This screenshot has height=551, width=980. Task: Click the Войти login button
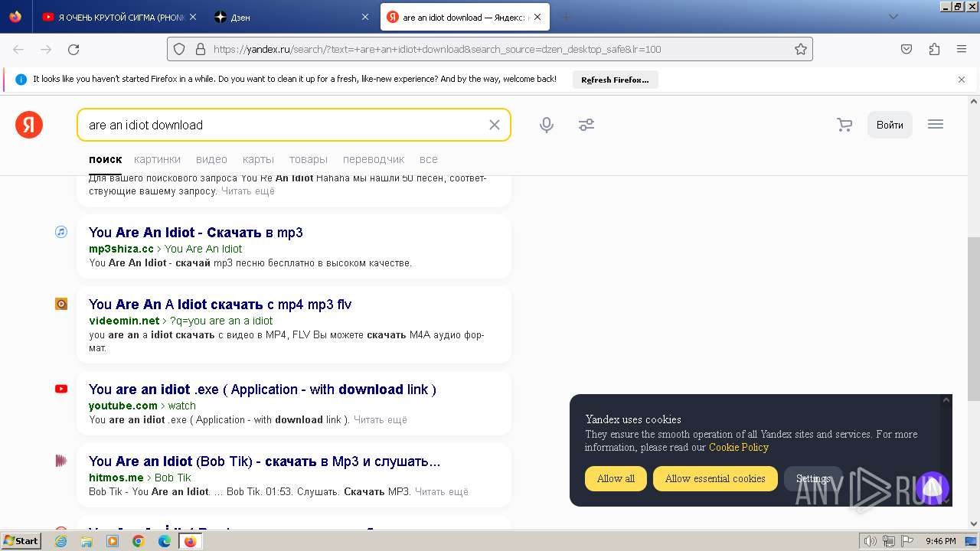[x=890, y=125]
